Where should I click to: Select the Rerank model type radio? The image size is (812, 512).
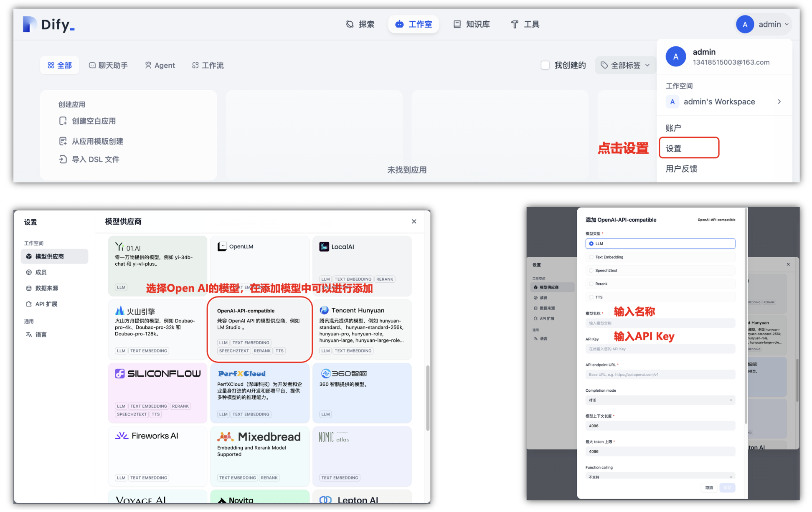tap(591, 284)
